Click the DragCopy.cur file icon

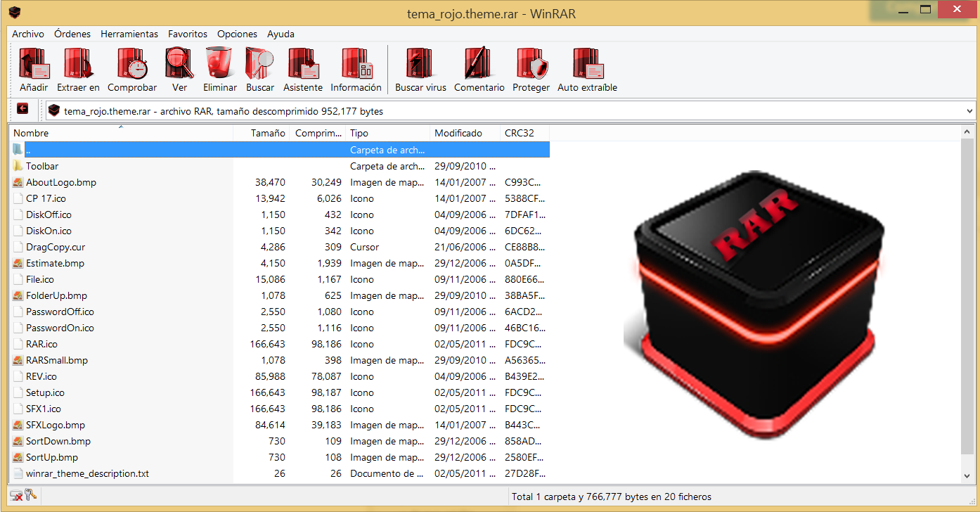[18, 247]
